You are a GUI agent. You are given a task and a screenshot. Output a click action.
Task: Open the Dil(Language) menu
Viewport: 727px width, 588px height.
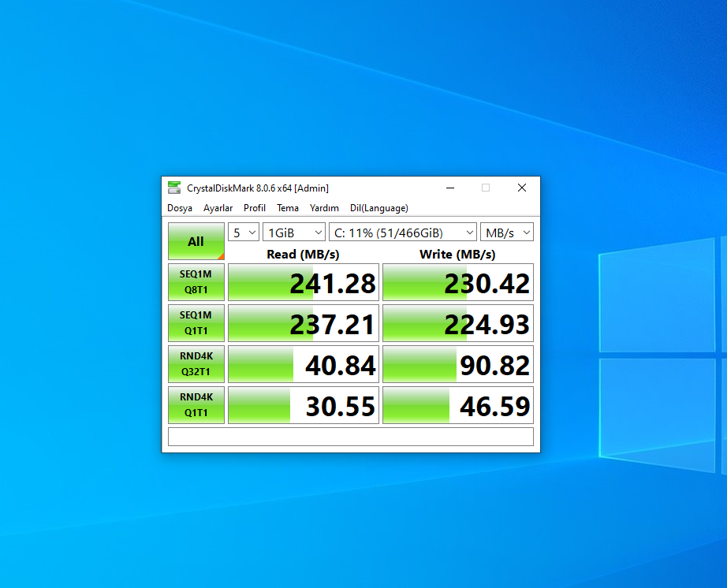378,208
